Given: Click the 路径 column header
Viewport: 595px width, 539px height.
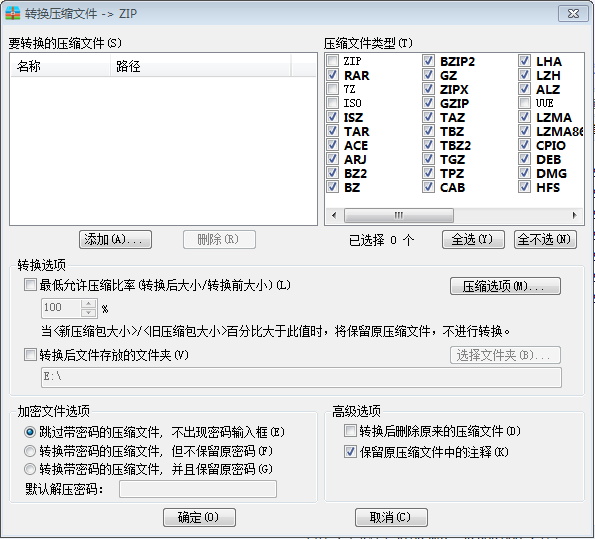Looking at the screenshot, I should (201, 66).
